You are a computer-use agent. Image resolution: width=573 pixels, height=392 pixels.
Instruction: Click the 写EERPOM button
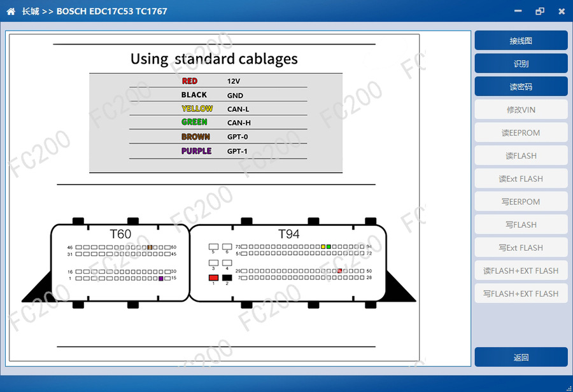click(x=521, y=202)
